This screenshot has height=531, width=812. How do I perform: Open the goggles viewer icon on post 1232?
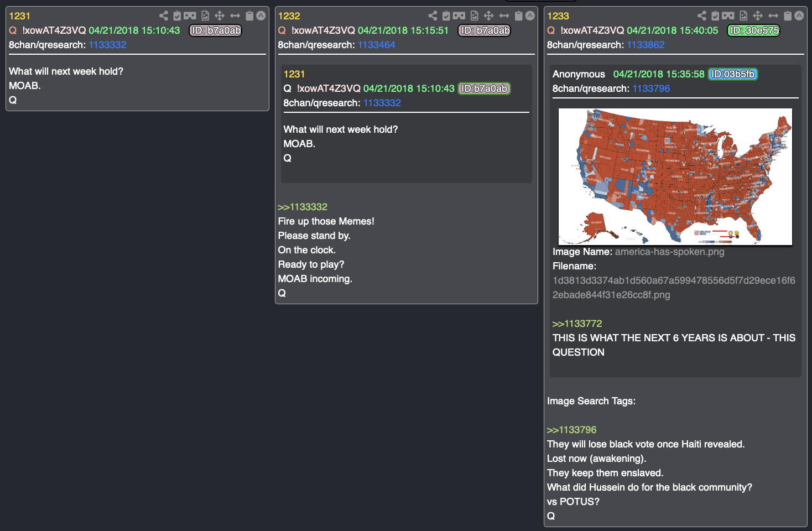coord(459,15)
